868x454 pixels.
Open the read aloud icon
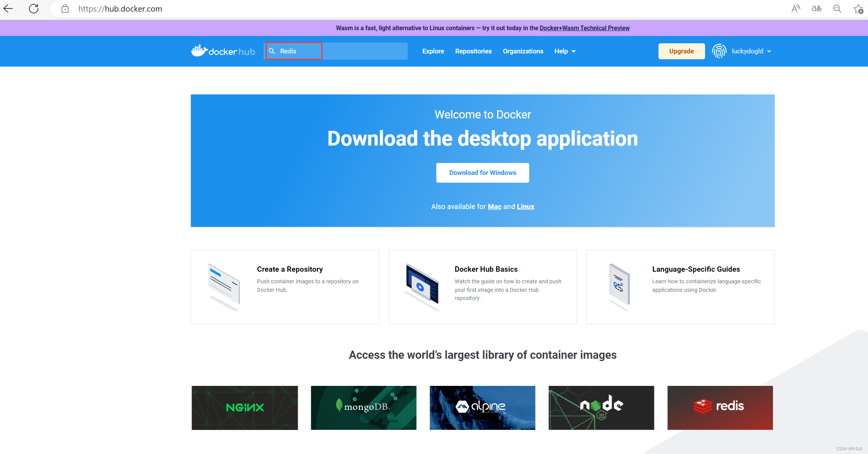(796, 9)
